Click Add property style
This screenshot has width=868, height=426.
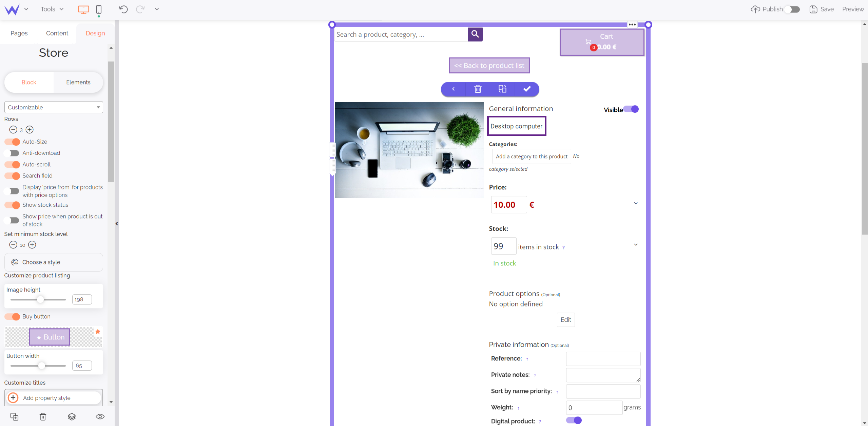[54, 398]
